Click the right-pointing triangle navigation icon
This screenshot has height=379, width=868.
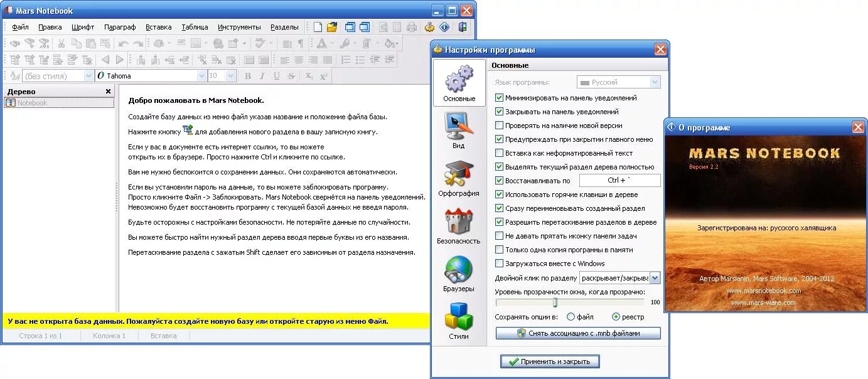coord(119,60)
